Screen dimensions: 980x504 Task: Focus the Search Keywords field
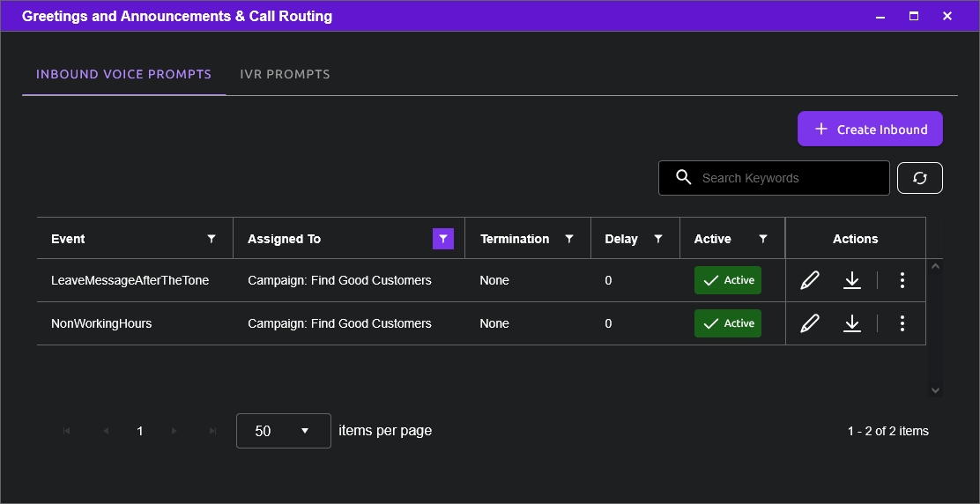[x=774, y=178]
